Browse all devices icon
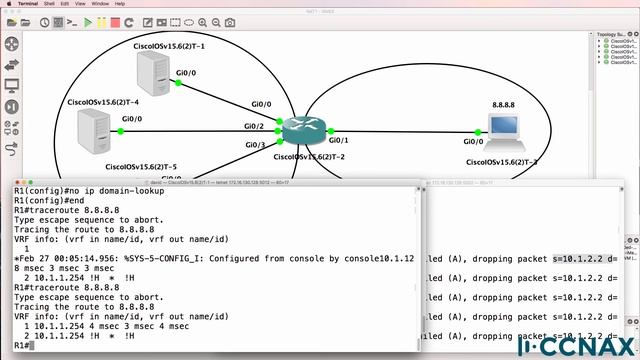Viewport: 640px width, 360px height. (x=12, y=128)
